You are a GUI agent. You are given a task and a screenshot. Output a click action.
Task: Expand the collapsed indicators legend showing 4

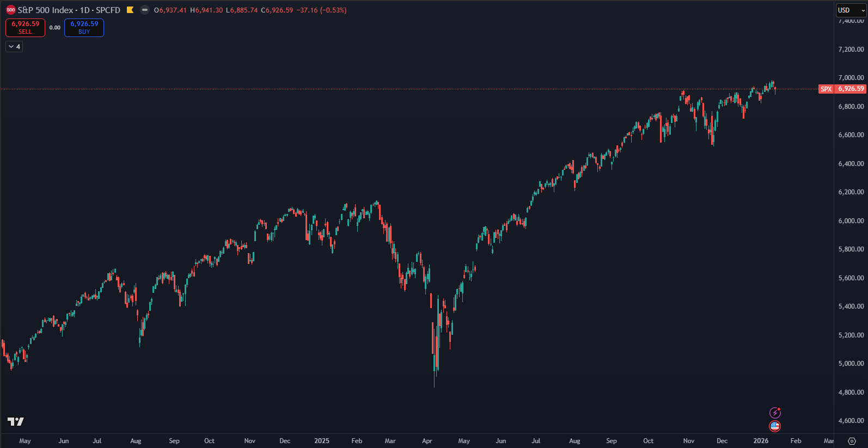click(14, 47)
